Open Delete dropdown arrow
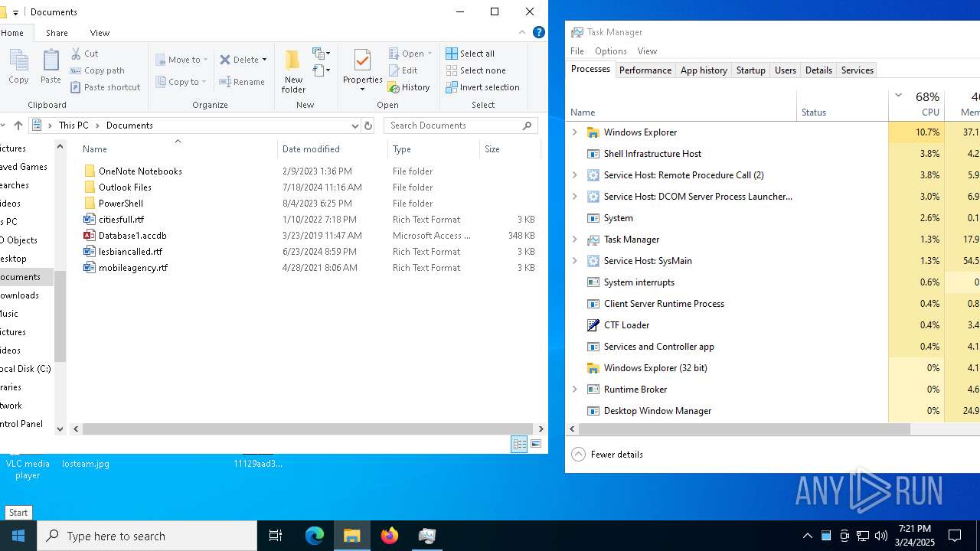The width and height of the screenshot is (980, 551). [264, 60]
